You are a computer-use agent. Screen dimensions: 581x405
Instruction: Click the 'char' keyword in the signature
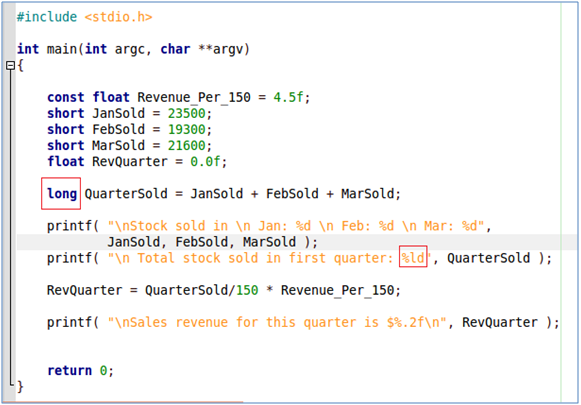175,49
